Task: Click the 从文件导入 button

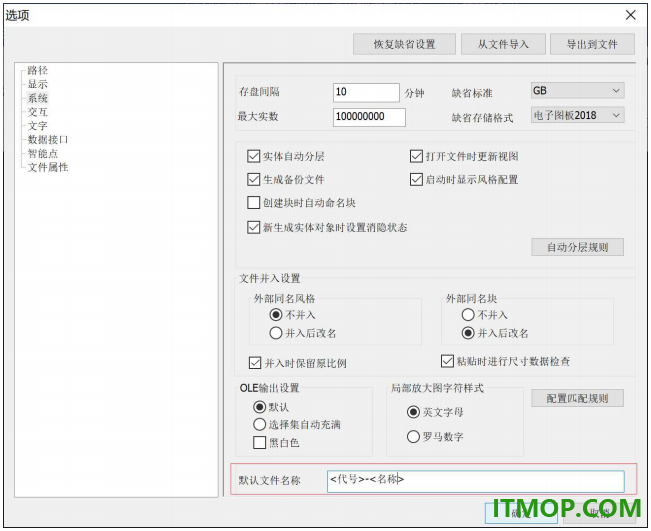Action: [x=503, y=44]
